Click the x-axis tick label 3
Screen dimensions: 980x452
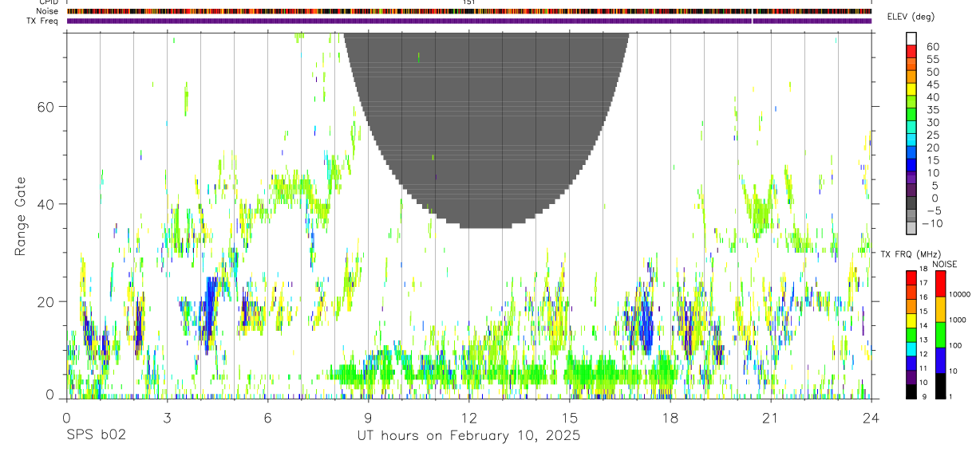(167, 418)
